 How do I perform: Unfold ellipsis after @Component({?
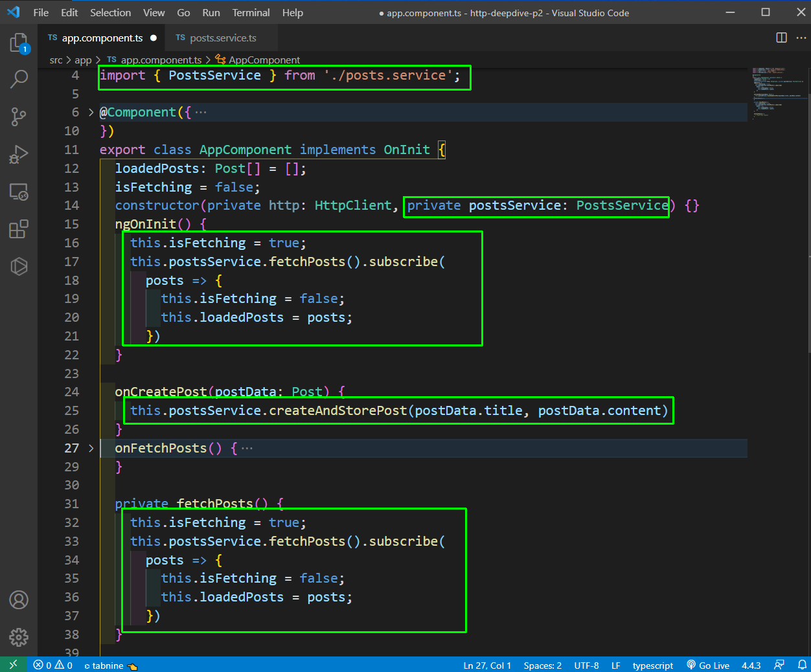point(201,113)
